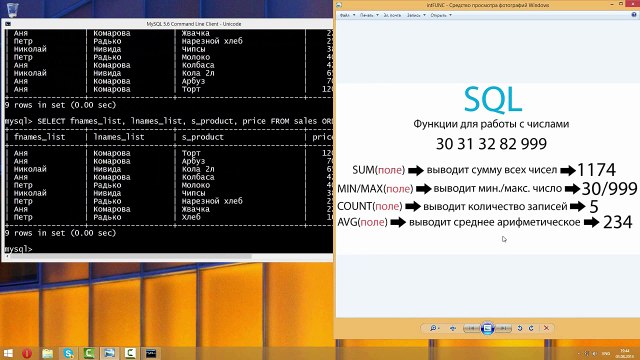Open the Печать dropdown menu
Image resolution: width=640 pixels, height=360 pixels.
(369, 15)
